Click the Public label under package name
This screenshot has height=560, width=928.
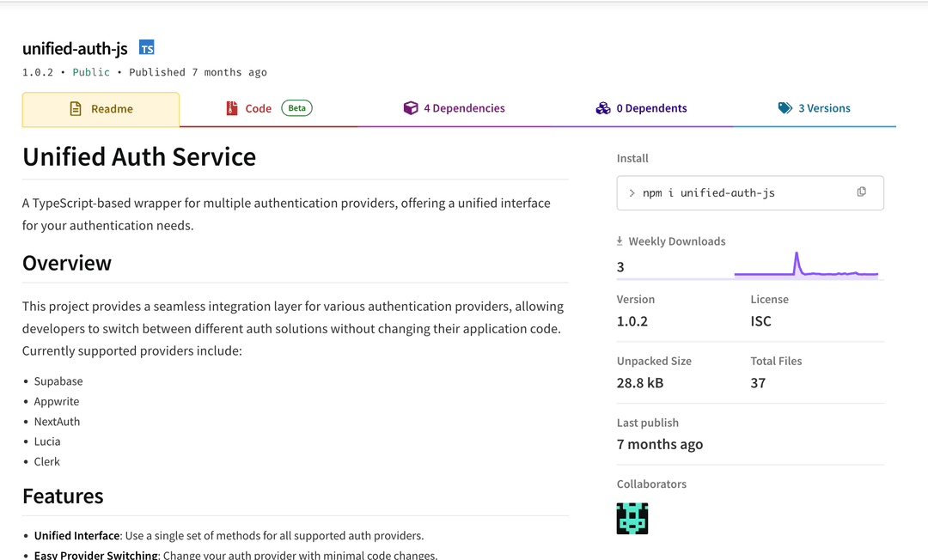pos(91,72)
